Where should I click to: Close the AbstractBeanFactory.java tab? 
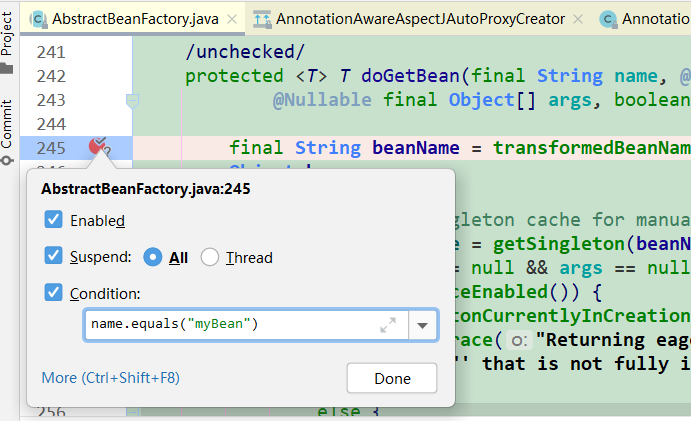[232, 19]
